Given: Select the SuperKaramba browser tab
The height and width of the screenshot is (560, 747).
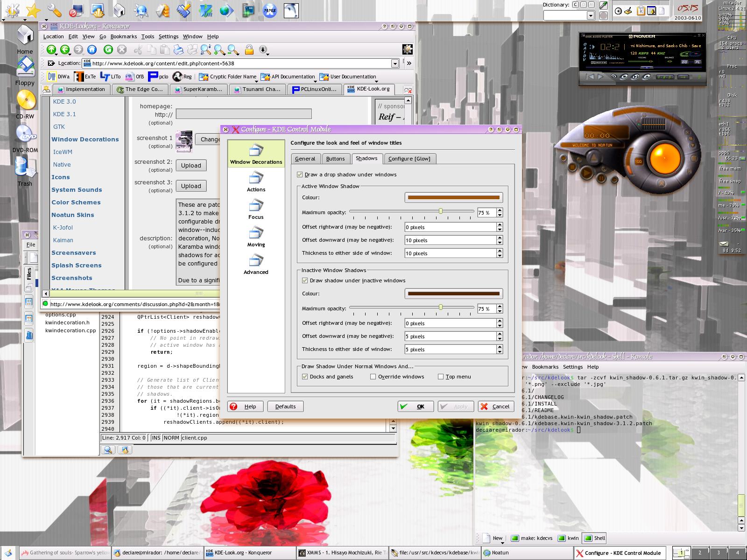Looking at the screenshot, I should 199,89.
